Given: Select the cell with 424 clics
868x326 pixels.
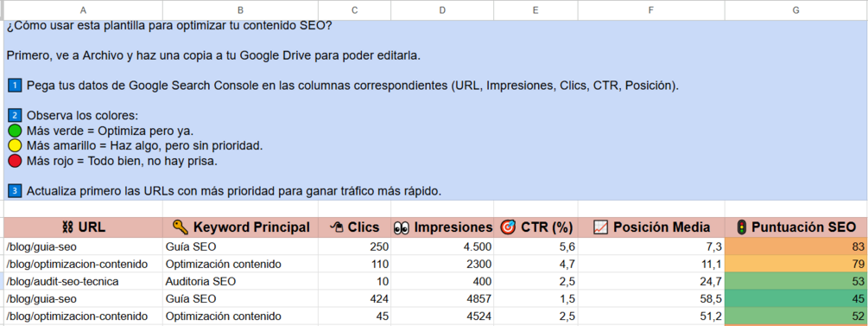Looking at the screenshot, I should point(354,299).
